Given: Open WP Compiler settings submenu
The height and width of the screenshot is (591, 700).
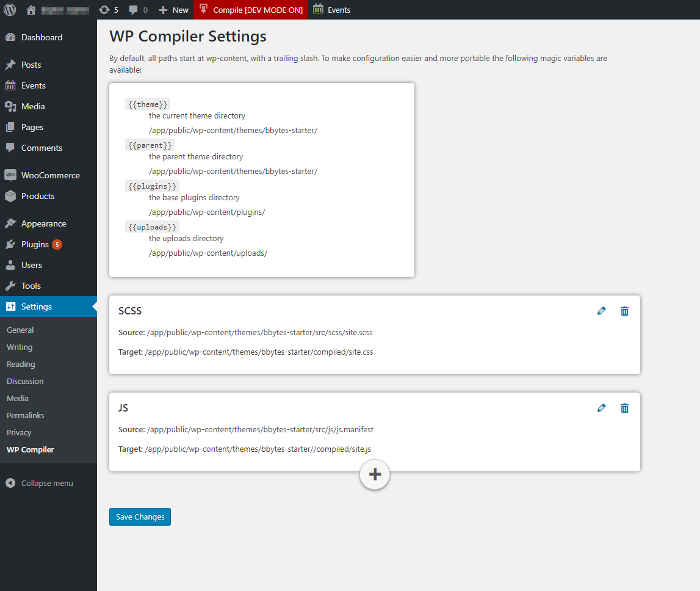Looking at the screenshot, I should coord(31,450).
